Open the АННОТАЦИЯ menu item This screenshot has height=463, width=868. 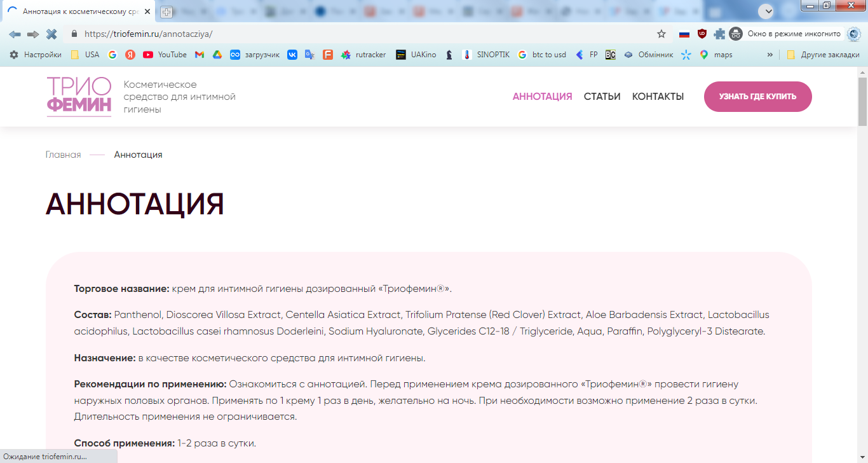542,97
